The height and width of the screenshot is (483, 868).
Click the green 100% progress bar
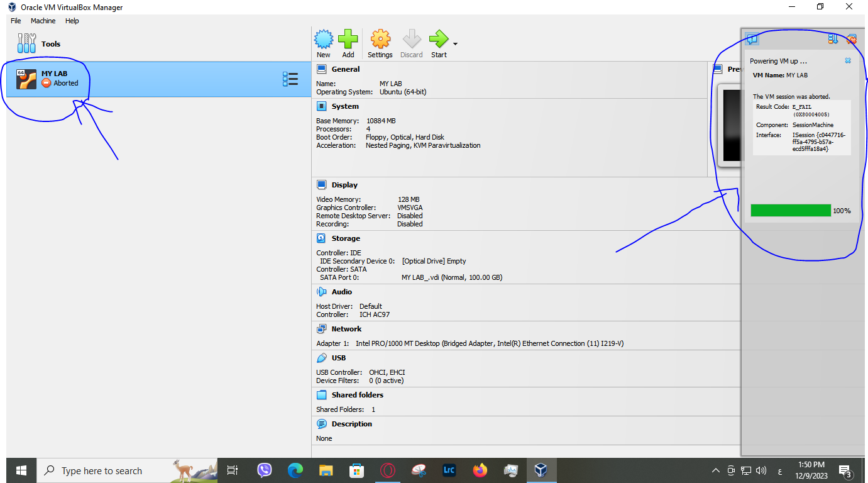coord(791,210)
